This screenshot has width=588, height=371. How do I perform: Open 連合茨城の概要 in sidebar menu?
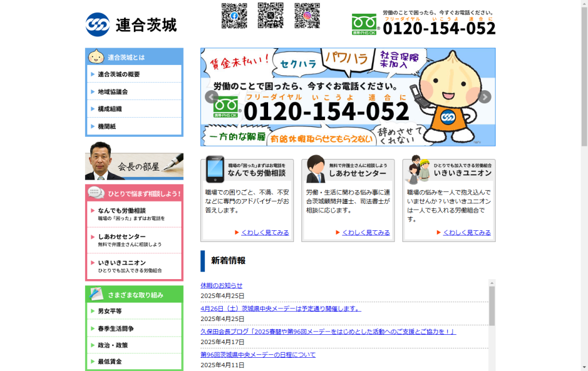tap(119, 74)
